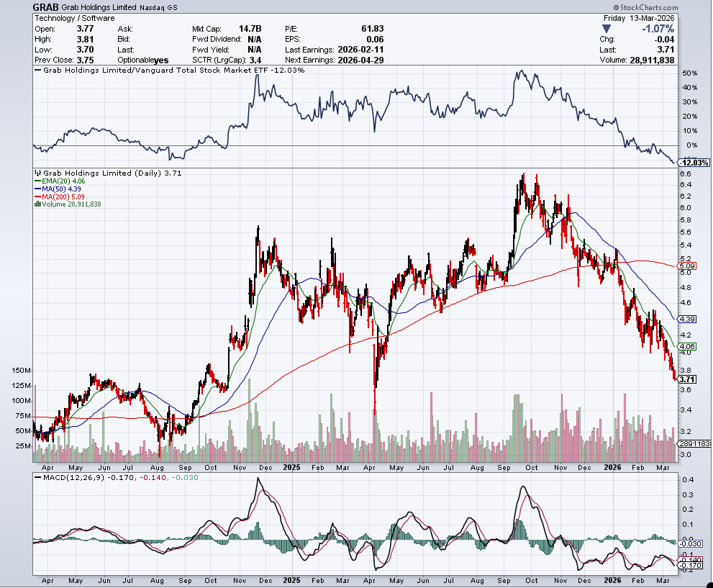The height and width of the screenshot is (588, 713).
Task: Click the GRAB ticker symbol in the header
Action: pos(46,7)
